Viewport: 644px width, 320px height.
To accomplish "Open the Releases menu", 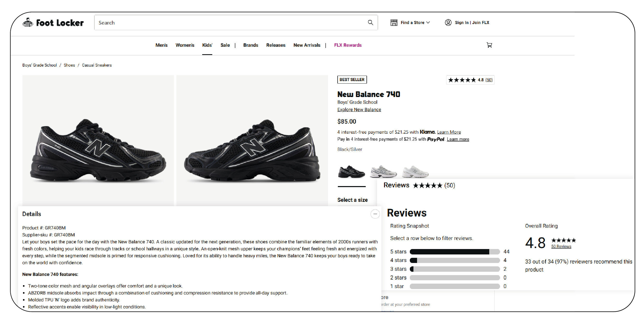I will (276, 45).
